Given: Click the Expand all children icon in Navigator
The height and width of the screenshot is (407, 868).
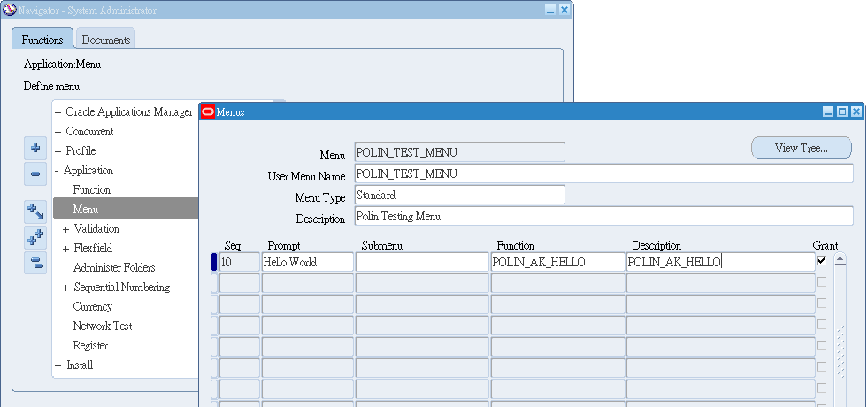Looking at the screenshot, I should coord(35,211).
